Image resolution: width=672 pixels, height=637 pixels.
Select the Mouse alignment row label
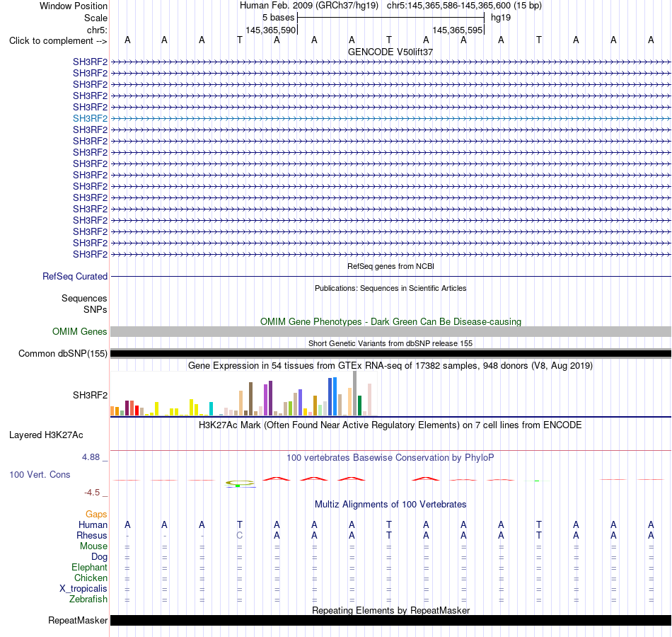pos(93,546)
